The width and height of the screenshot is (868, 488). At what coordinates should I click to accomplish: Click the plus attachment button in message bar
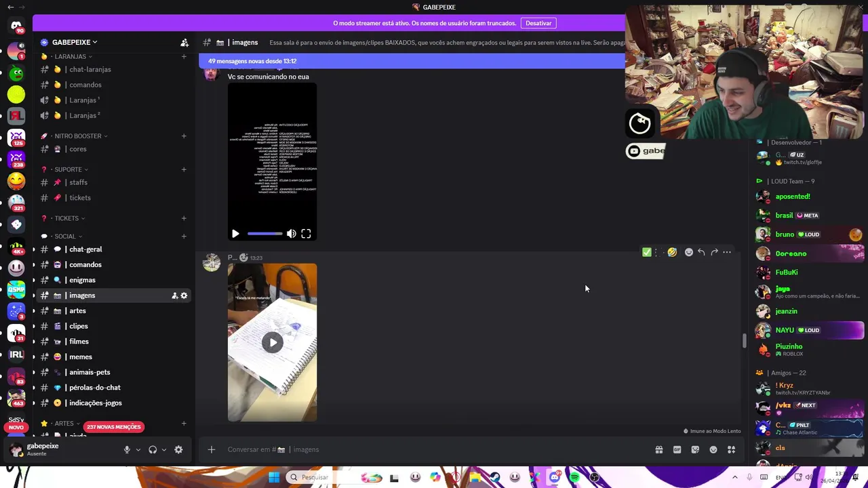tap(212, 449)
